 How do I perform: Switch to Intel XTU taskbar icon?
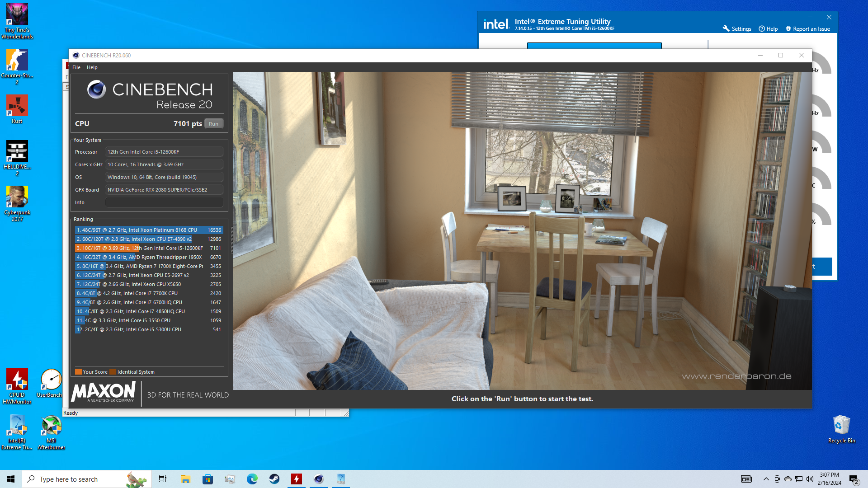click(341, 479)
